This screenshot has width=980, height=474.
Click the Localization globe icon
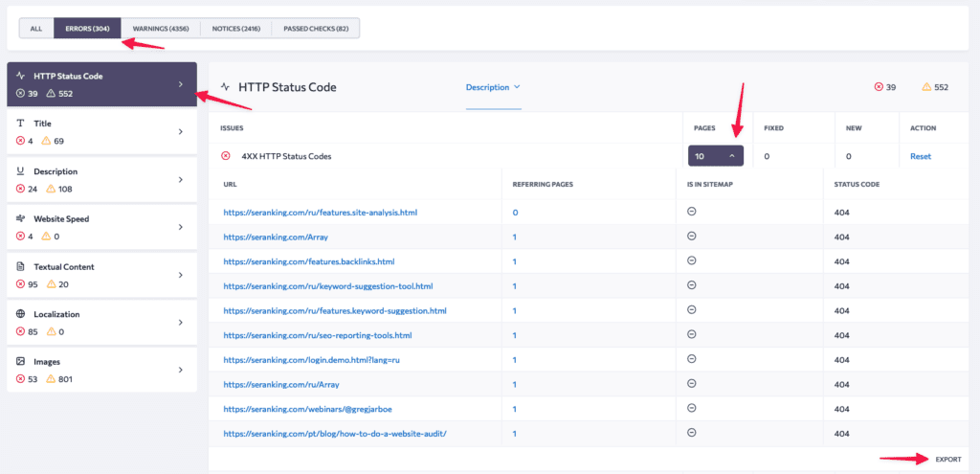tap(22, 314)
